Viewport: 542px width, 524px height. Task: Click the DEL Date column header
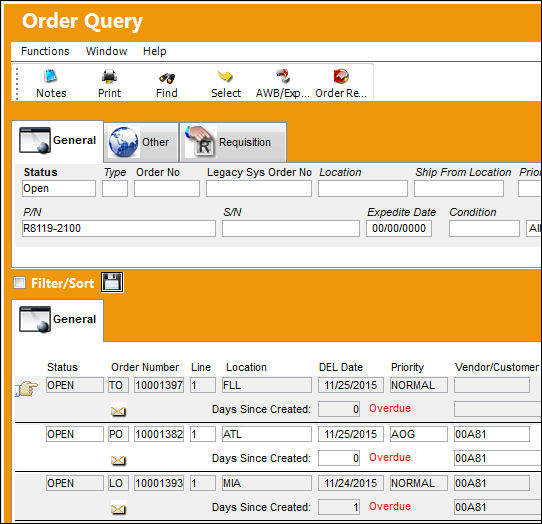(341, 367)
